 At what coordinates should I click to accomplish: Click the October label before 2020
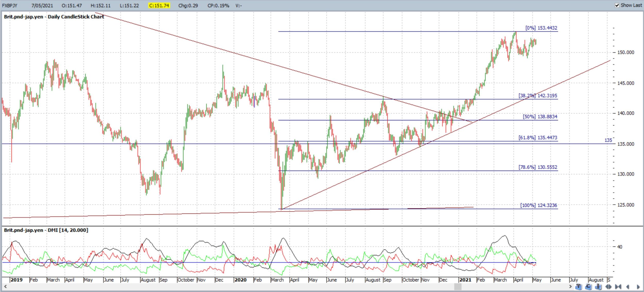click(x=186, y=280)
